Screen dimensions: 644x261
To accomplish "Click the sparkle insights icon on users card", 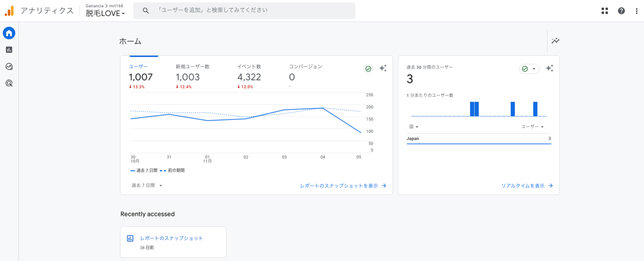I will click(383, 68).
